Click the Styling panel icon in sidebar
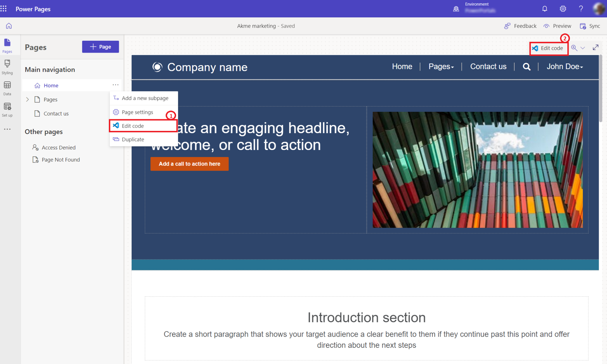Screen dimensions: 607x364 [x=8, y=67]
